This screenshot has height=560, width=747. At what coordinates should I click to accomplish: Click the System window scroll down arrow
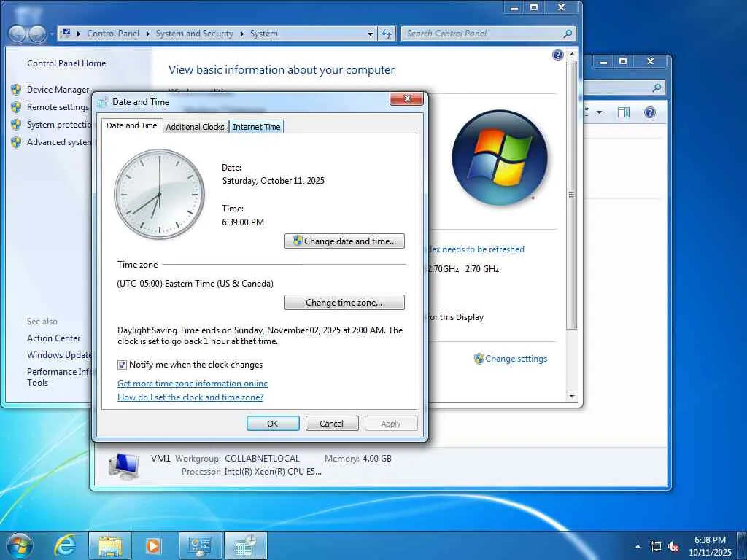click(572, 396)
